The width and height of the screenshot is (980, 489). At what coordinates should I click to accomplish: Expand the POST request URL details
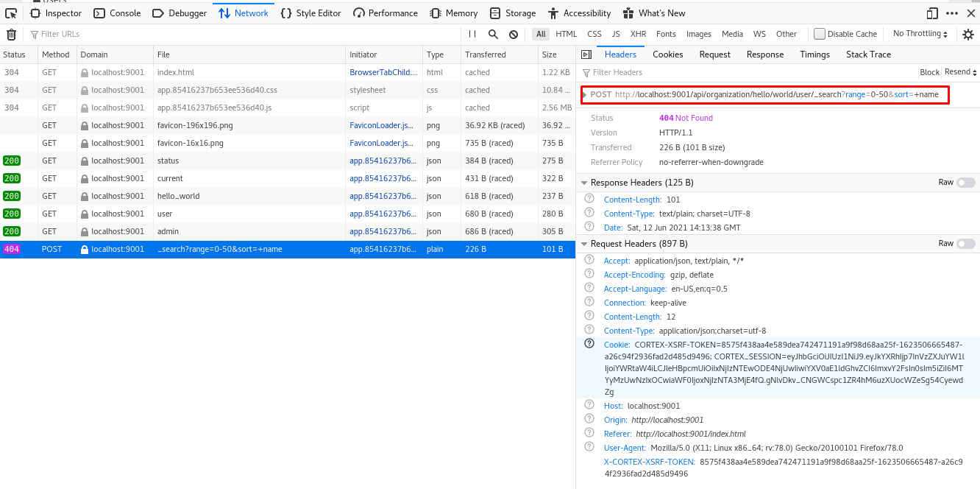pyautogui.click(x=585, y=95)
